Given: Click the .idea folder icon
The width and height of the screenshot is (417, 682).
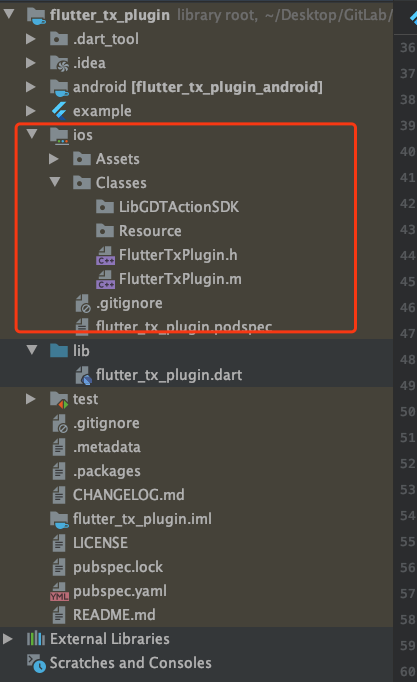Looking at the screenshot, I should (x=59, y=63).
